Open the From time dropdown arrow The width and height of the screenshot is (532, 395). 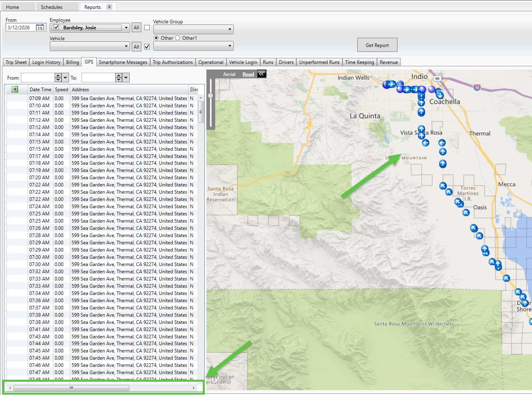[x=65, y=78]
